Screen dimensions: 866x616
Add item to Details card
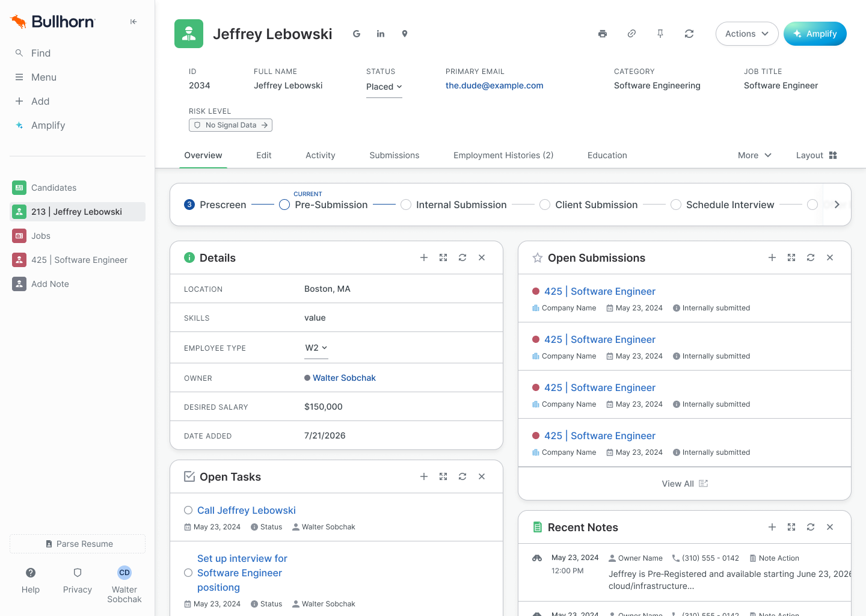coord(424,257)
